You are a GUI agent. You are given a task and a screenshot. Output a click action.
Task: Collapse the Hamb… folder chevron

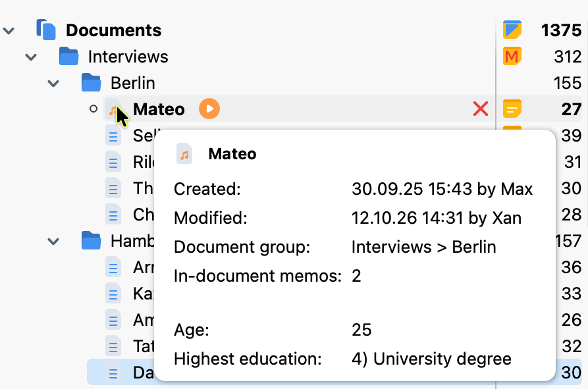(x=53, y=242)
